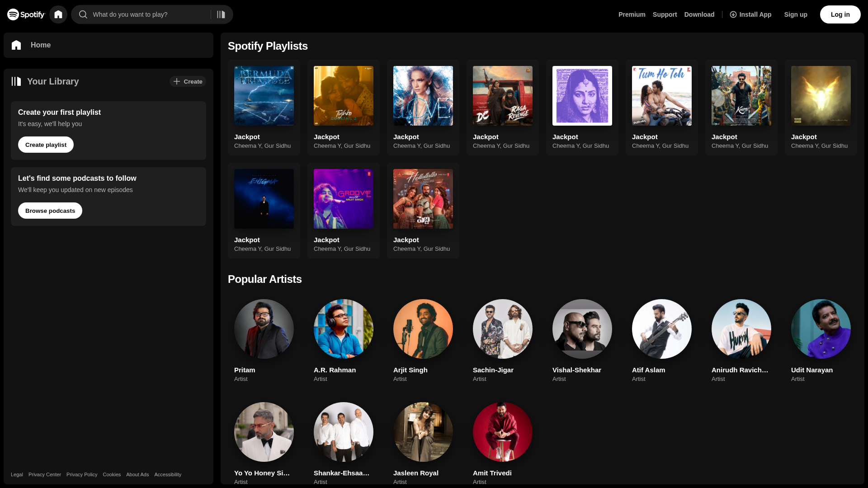
Task: Open the playlist with golden glowing wings cover
Action: [x=821, y=108]
